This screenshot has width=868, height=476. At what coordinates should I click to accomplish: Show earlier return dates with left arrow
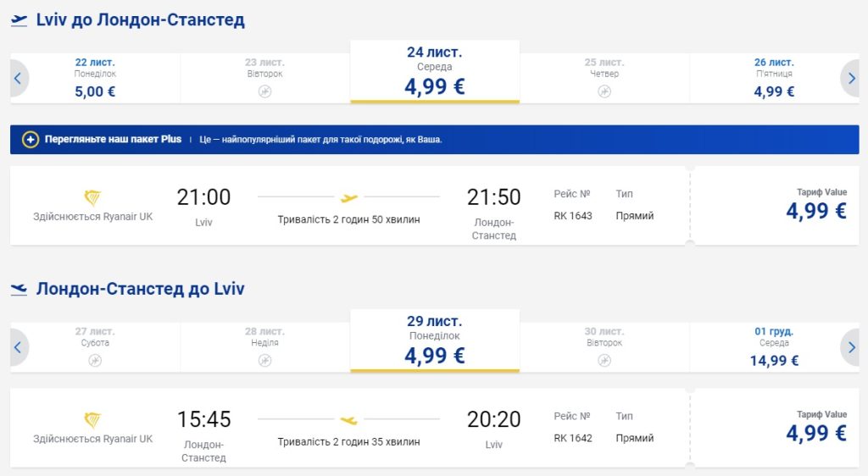(19, 346)
